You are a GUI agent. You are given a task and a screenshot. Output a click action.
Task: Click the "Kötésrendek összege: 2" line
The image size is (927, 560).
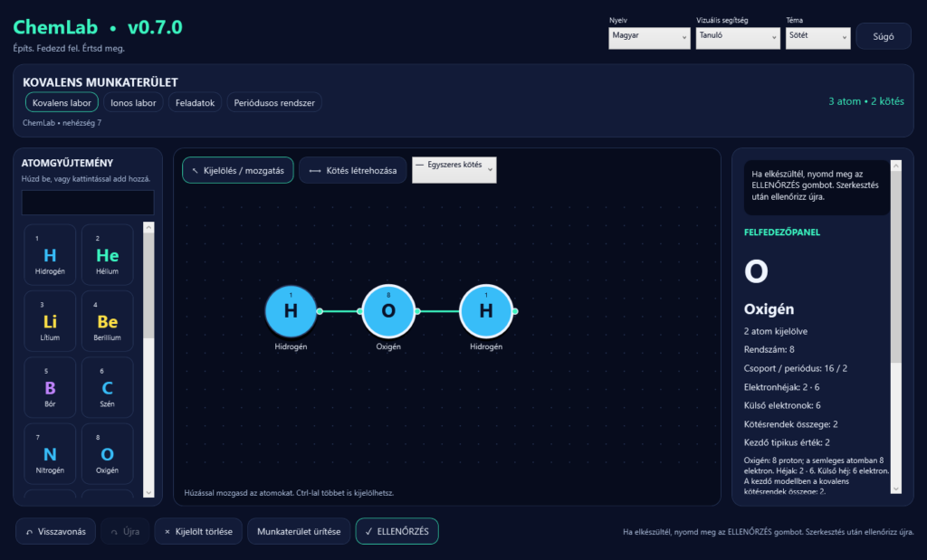click(790, 424)
